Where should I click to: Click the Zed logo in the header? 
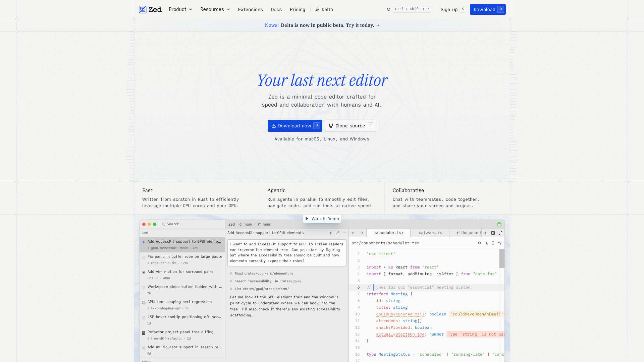(x=150, y=9)
